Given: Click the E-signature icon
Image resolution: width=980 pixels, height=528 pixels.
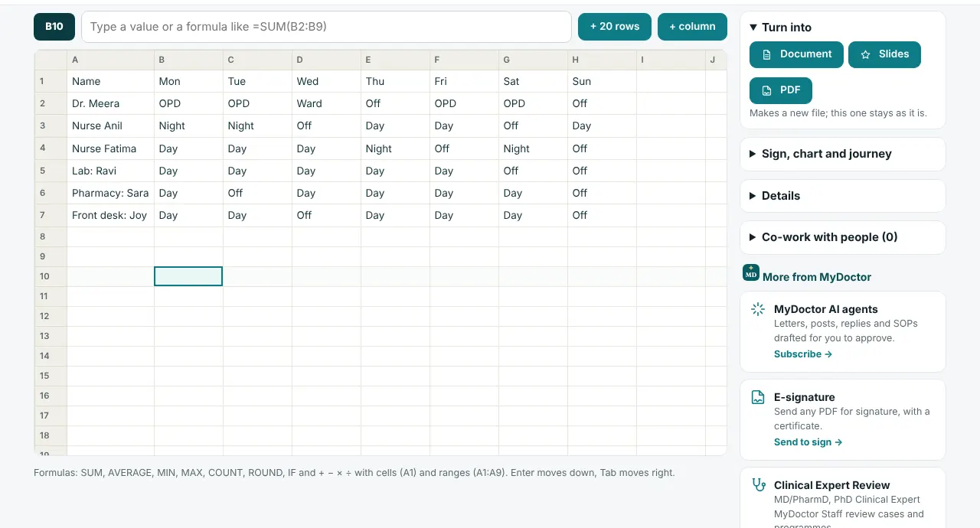Looking at the screenshot, I should 758,397.
